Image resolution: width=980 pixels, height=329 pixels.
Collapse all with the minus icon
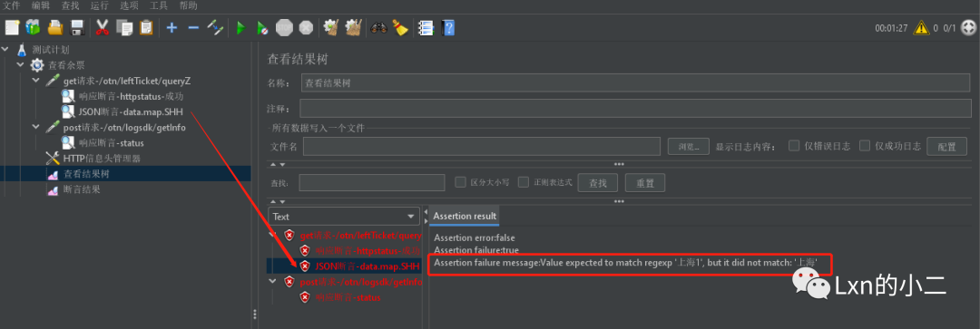(x=193, y=27)
